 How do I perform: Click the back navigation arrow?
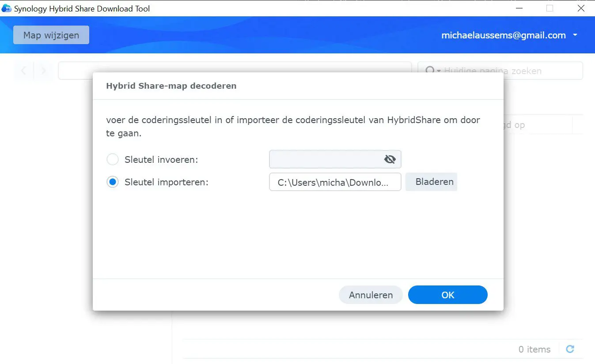[24, 71]
